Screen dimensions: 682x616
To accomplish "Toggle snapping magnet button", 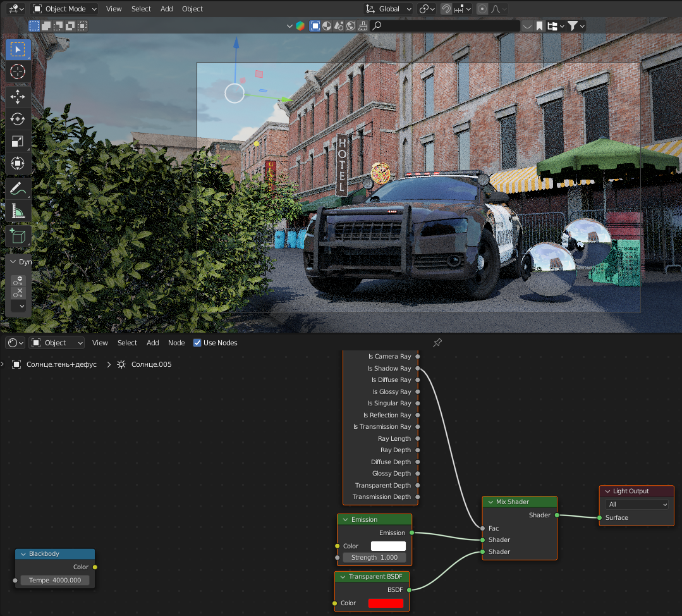I will [x=446, y=9].
